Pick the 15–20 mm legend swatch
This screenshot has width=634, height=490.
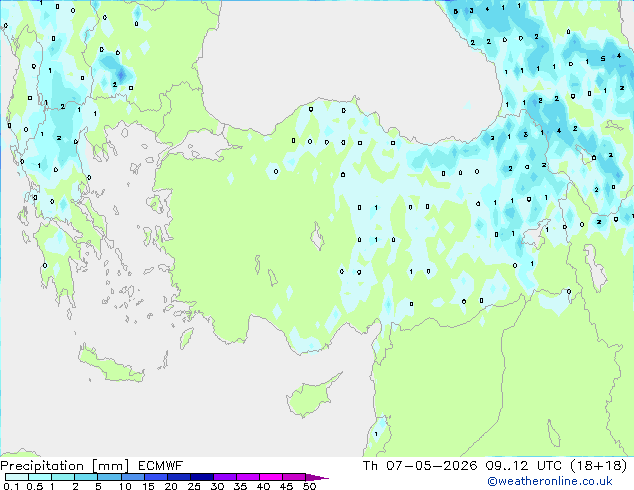(156, 477)
